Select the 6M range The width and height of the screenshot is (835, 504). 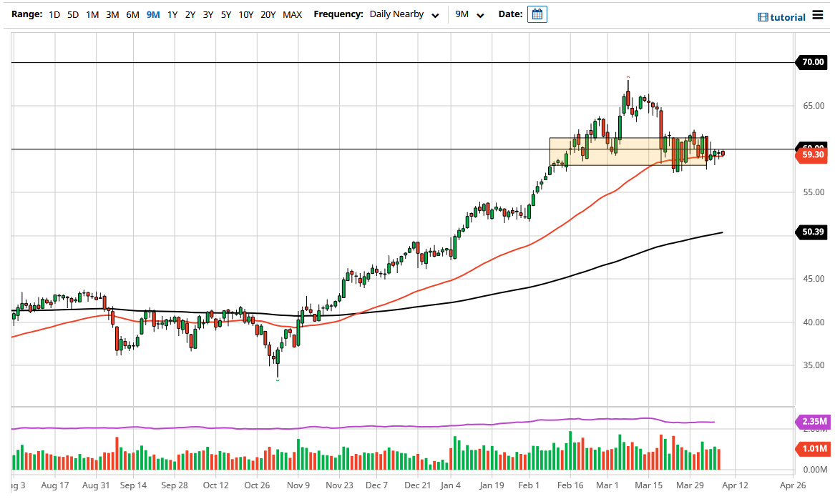(132, 14)
